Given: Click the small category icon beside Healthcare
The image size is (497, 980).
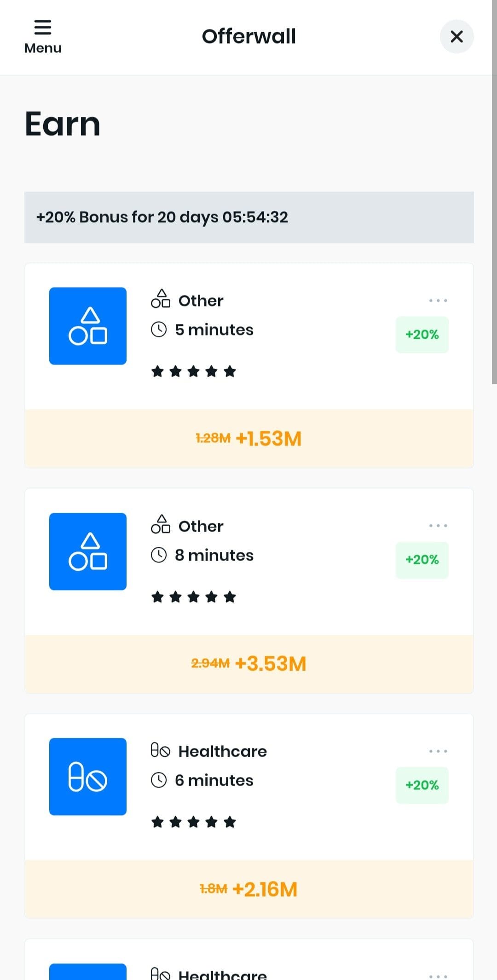Looking at the screenshot, I should [161, 751].
